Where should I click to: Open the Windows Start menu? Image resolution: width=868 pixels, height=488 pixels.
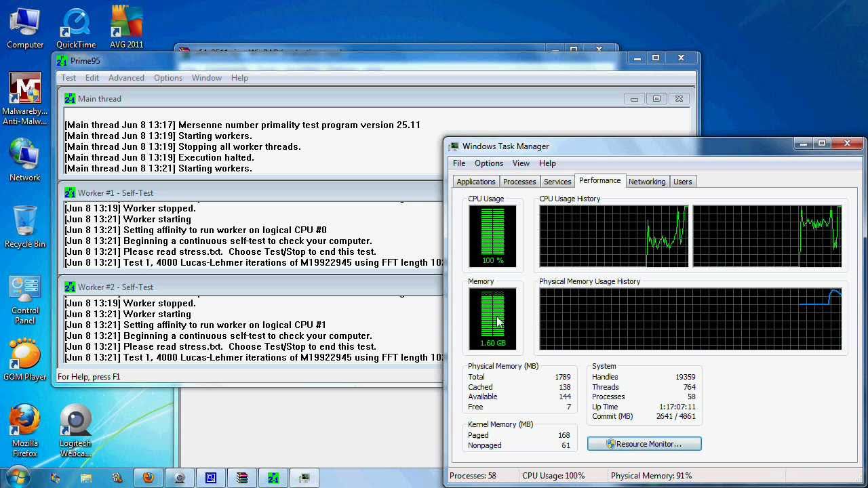18,478
